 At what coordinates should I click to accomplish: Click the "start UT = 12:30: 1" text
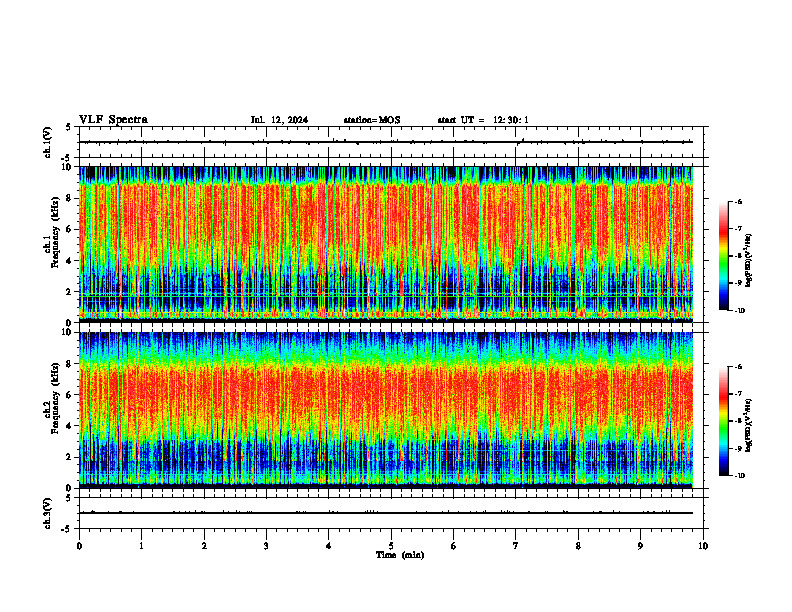pos(483,120)
